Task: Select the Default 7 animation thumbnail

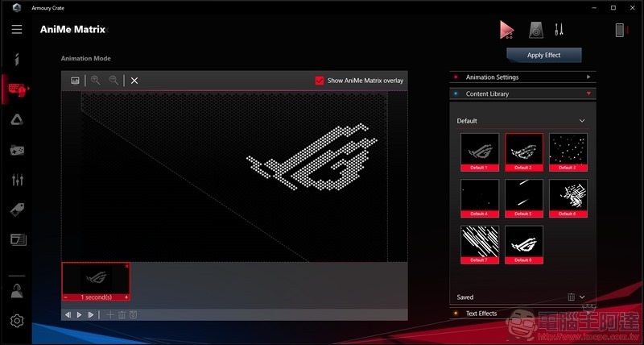Action: tap(480, 244)
